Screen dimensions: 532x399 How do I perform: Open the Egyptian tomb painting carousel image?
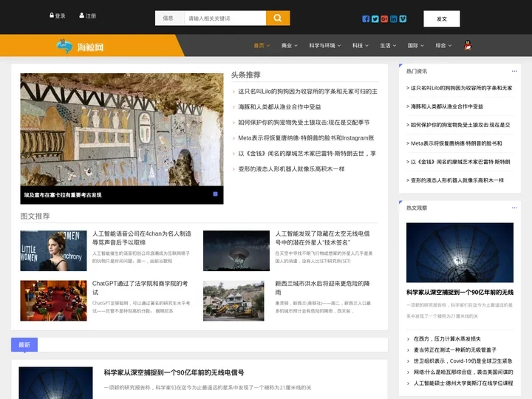122,129
